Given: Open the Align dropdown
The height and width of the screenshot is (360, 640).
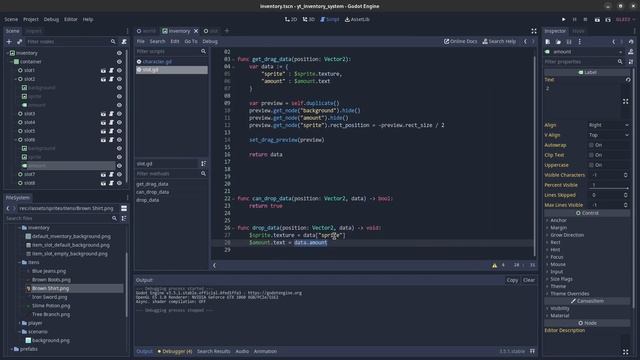Looking at the screenshot, I should [x=608, y=125].
